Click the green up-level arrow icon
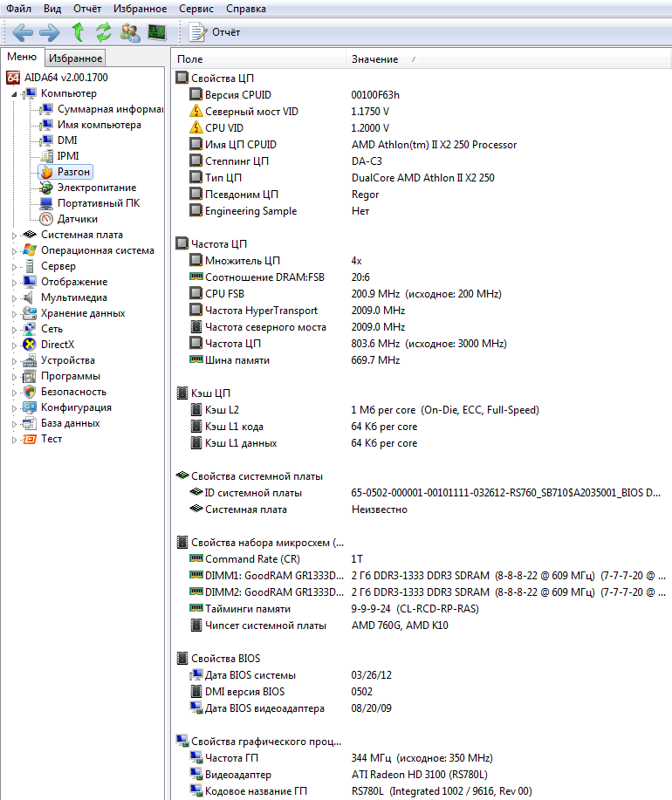Image resolution: width=672 pixels, height=800 pixels. click(x=78, y=32)
